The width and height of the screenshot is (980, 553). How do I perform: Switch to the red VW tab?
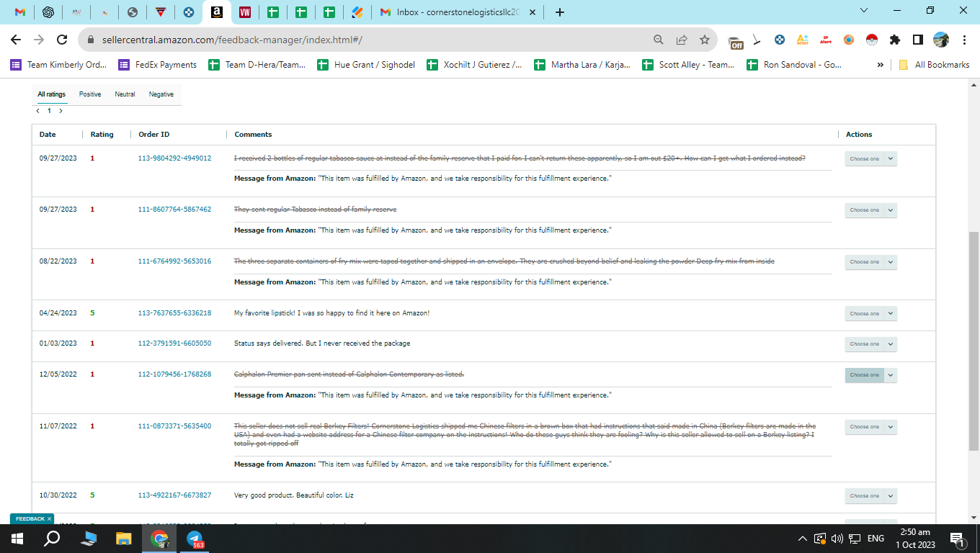[245, 12]
